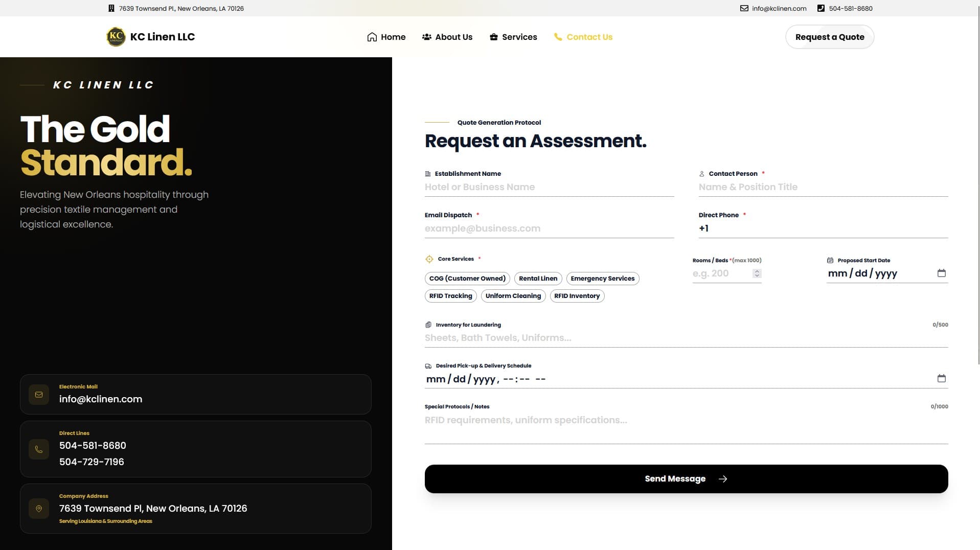Click the Email Dispatch input field
This screenshot has height=550, width=980.
[x=549, y=228]
